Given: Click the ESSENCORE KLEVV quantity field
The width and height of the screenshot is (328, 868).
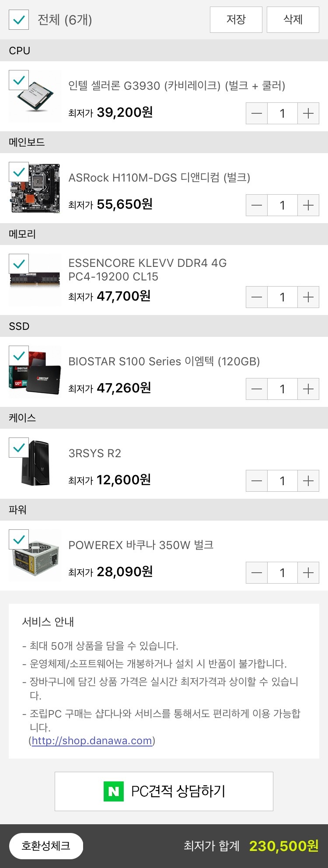Looking at the screenshot, I should 283,297.
